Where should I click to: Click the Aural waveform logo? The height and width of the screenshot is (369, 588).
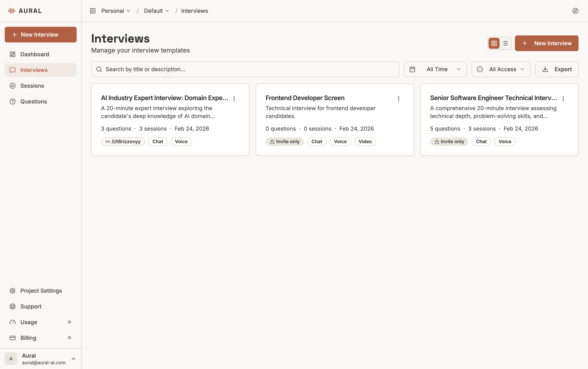12,11
